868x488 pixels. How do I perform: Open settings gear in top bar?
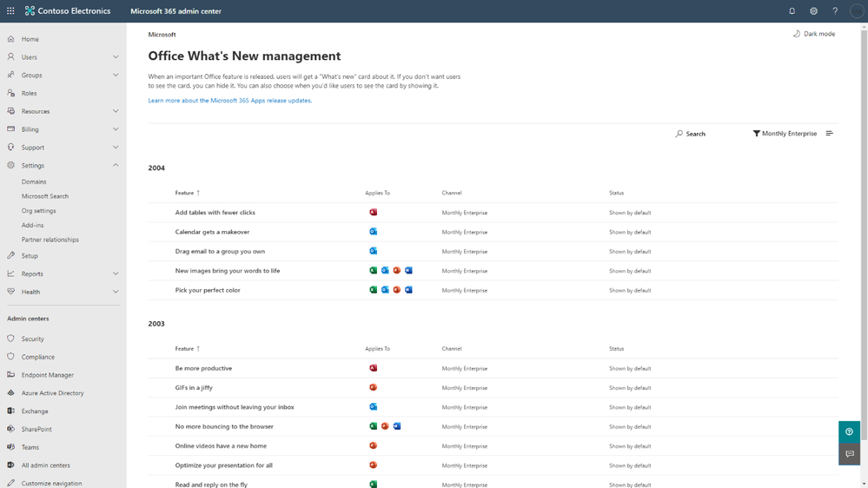click(x=814, y=11)
